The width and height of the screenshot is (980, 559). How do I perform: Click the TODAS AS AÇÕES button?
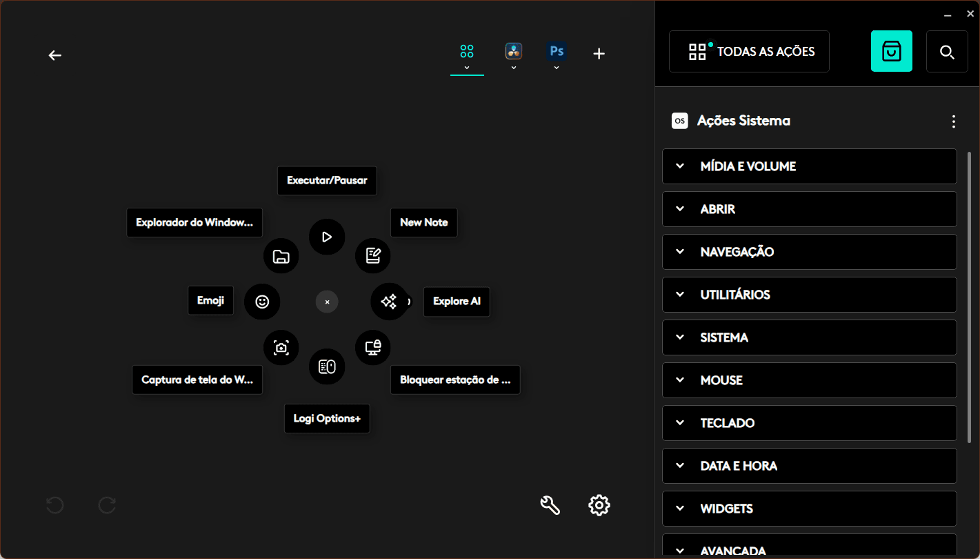(749, 52)
